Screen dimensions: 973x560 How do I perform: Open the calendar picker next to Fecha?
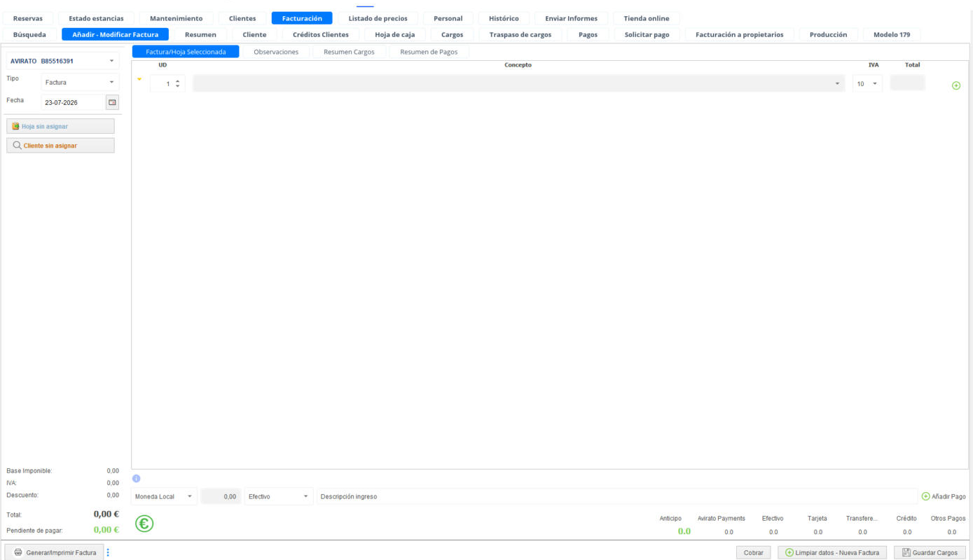coord(112,102)
